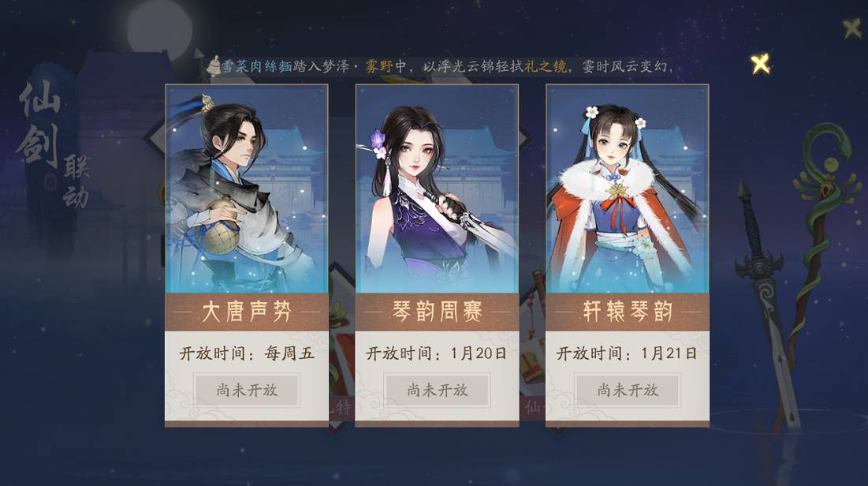The image size is (868, 486).
Task: Click the 尚未开放 button under 大唐声势
Action: point(246,390)
